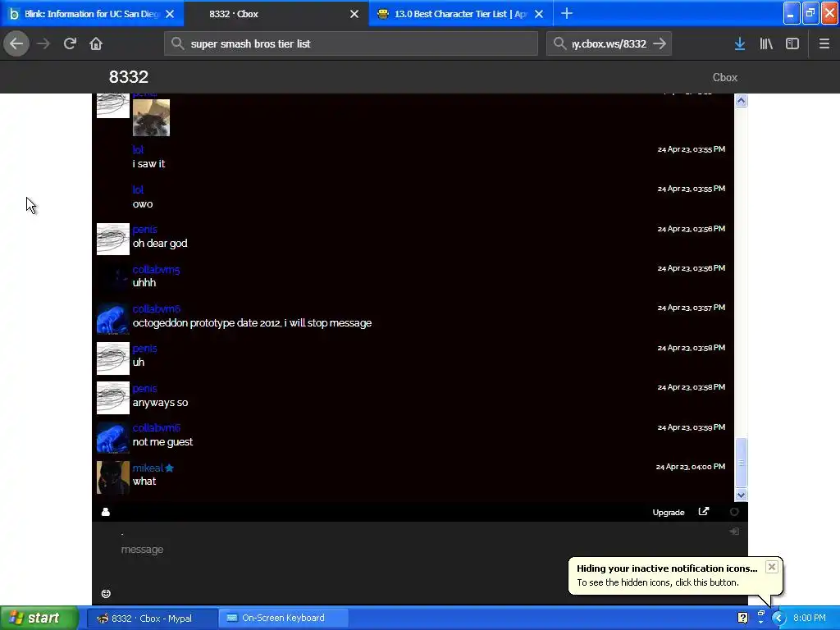Click timestamp 24 Apr 23, 04:00 PM
Image resolution: width=840 pixels, height=630 pixels.
[691, 467]
